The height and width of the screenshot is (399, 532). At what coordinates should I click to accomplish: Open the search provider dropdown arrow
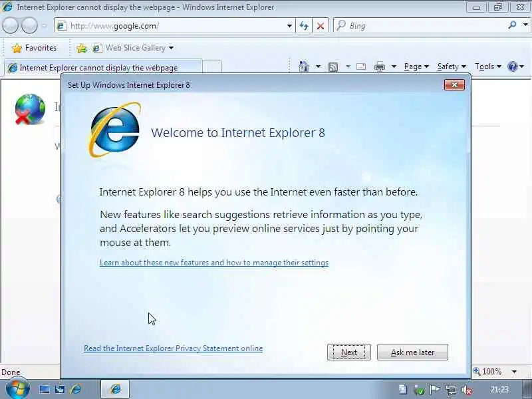coord(525,25)
